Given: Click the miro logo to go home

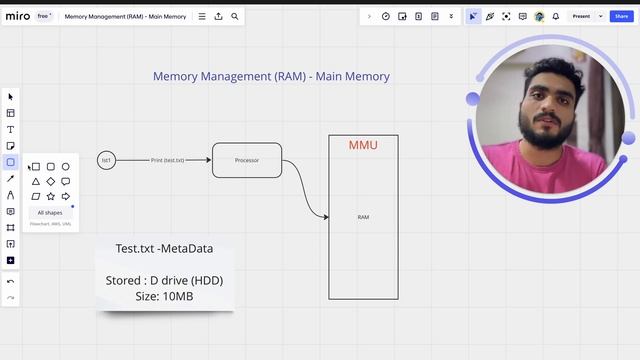Looking at the screenshot, I should pos(18,16).
